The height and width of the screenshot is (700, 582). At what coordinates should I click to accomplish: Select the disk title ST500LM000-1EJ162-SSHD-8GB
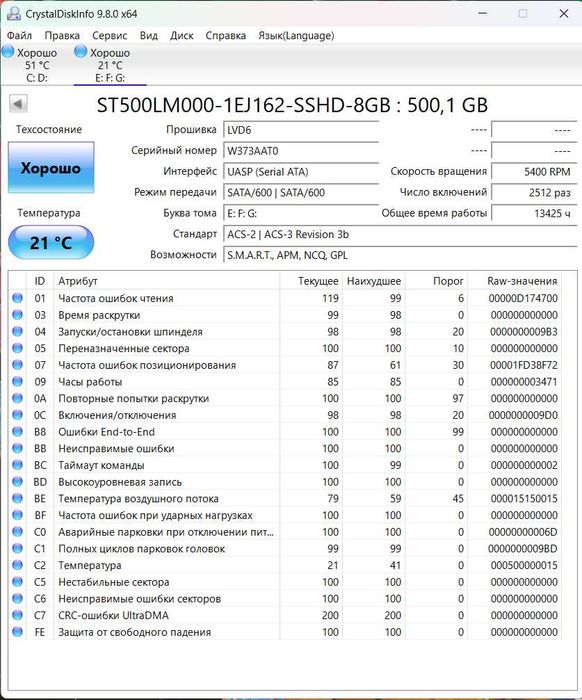[x=244, y=105]
